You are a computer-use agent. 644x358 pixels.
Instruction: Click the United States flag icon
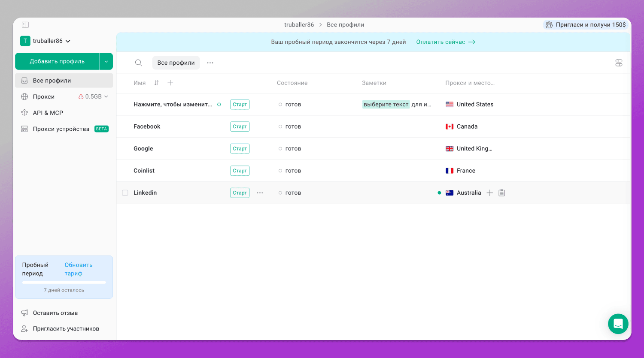(450, 104)
